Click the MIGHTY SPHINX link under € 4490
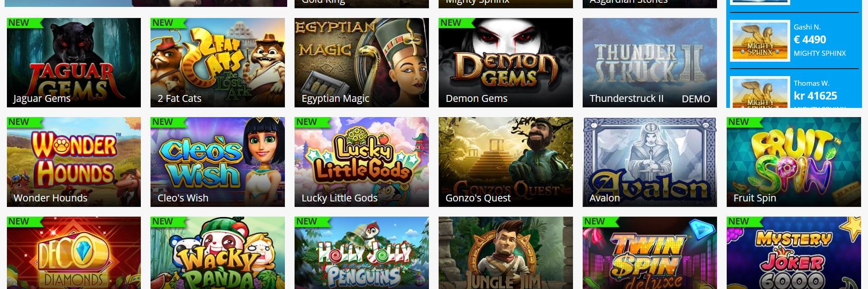The width and height of the screenshot is (868, 289). coord(820,53)
